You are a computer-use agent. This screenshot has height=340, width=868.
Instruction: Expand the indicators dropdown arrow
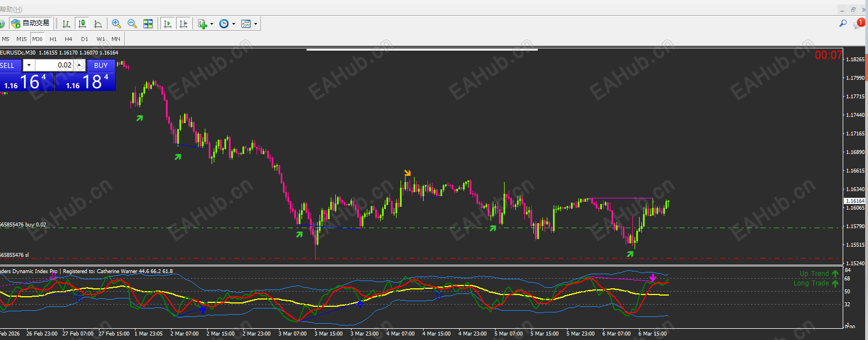212,24
